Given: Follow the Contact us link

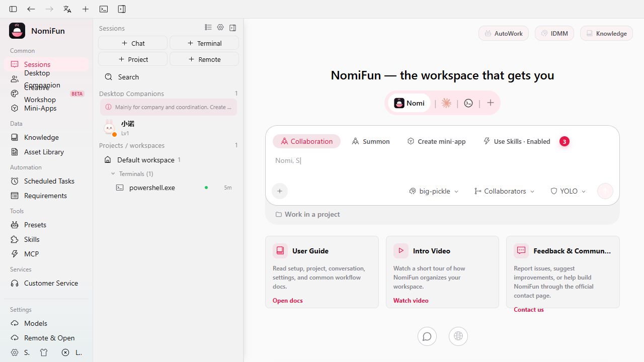Looking at the screenshot, I should pos(529,310).
